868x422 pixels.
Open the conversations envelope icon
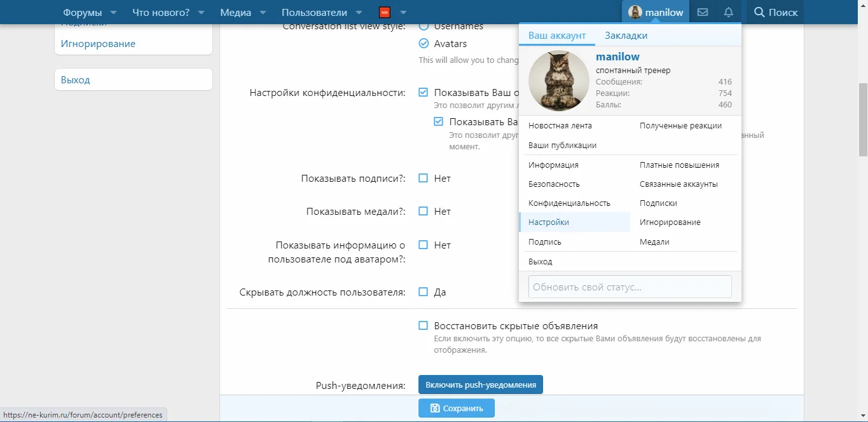[x=703, y=12]
